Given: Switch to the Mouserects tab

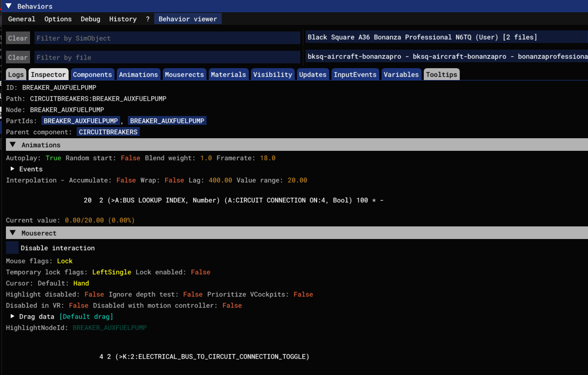Looking at the screenshot, I should click(x=184, y=74).
